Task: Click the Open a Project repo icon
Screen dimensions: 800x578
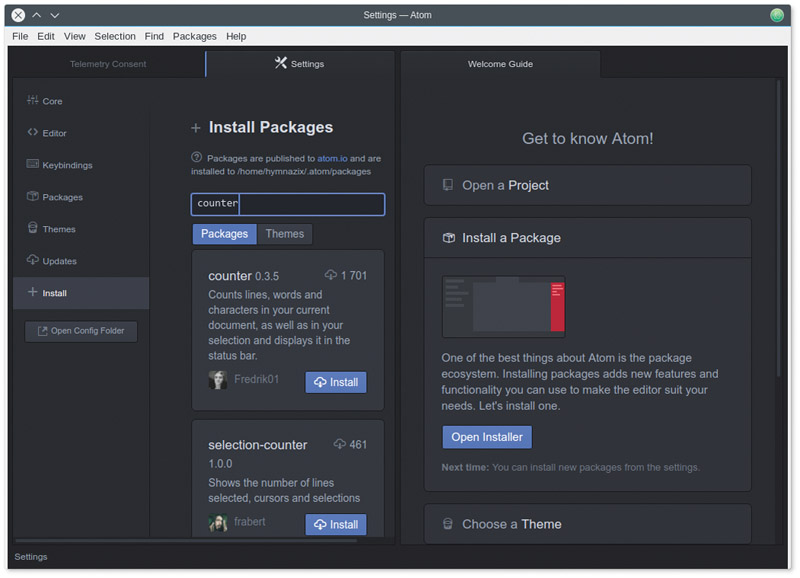Action: point(447,185)
